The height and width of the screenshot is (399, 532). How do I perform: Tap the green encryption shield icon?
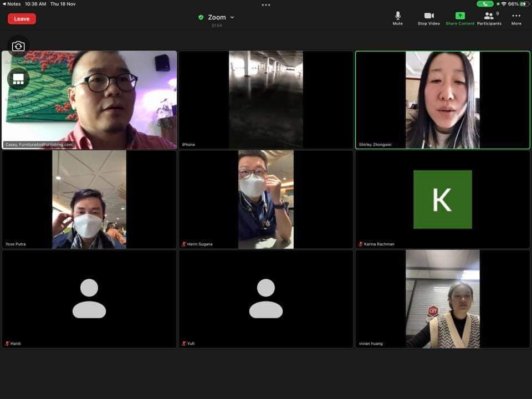pos(201,17)
